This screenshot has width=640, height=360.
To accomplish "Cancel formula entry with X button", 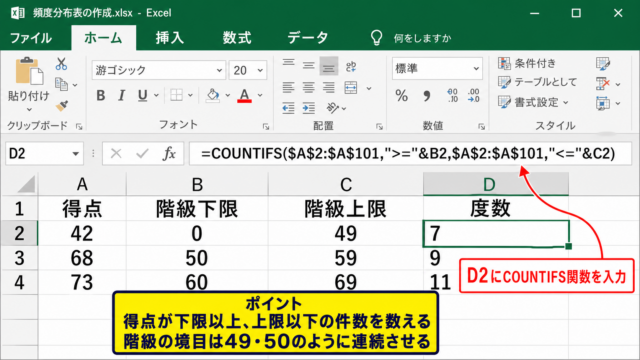I will (116, 154).
